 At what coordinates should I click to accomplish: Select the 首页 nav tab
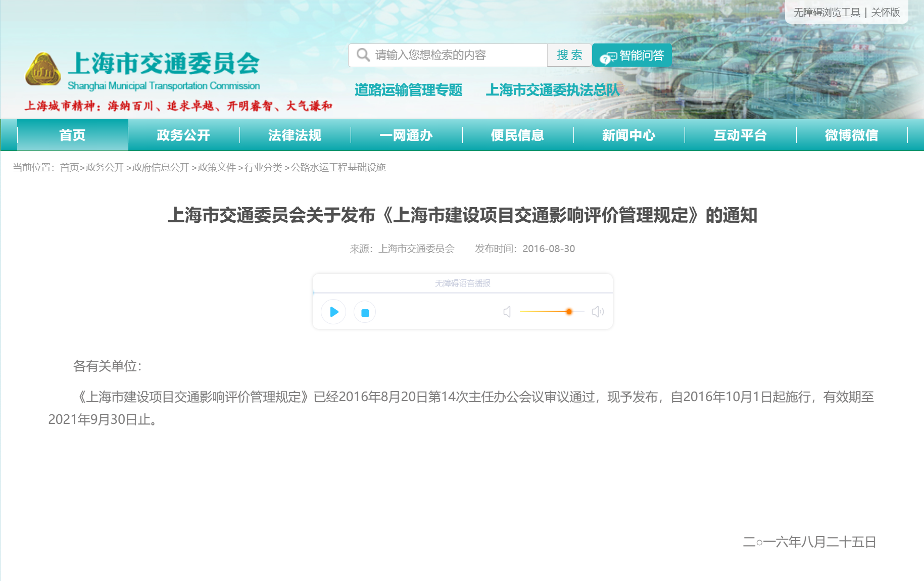(72, 135)
